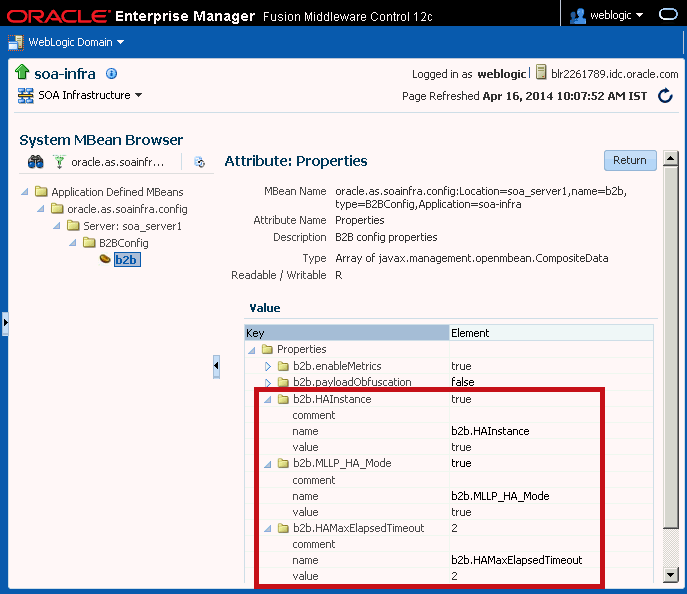Click the b2b.HAMaxElapsedTimeout folder icon
Viewport: 687px width, 594px height.
point(283,528)
